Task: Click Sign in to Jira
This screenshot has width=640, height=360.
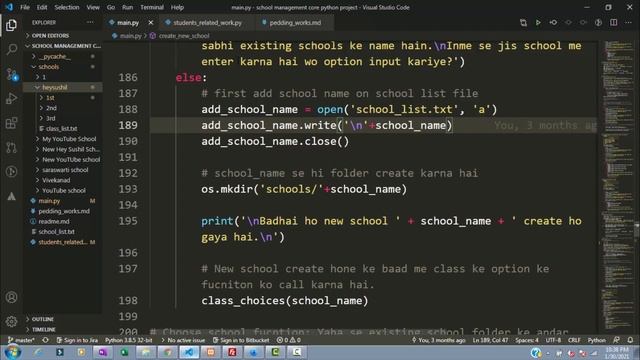Action: [x=77, y=340]
